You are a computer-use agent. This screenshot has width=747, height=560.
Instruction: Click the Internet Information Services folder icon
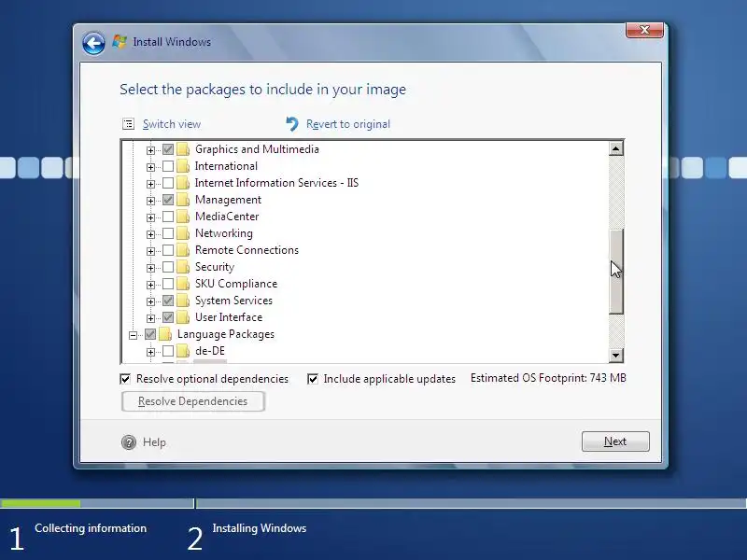[x=183, y=183]
